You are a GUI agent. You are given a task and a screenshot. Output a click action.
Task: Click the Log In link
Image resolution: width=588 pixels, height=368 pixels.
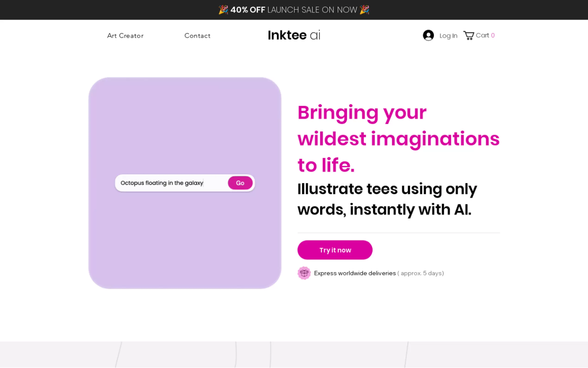(448, 36)
